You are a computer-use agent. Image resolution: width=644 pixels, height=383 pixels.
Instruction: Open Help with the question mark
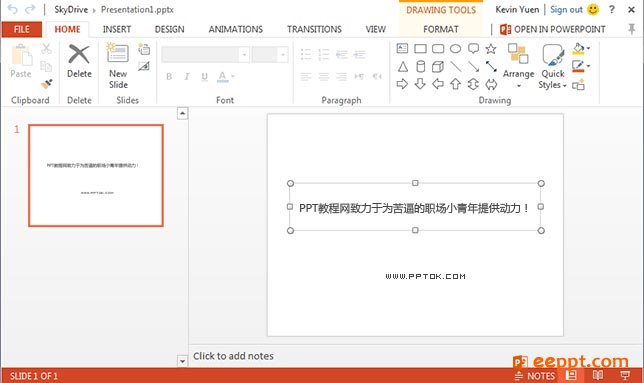point(612,9)
